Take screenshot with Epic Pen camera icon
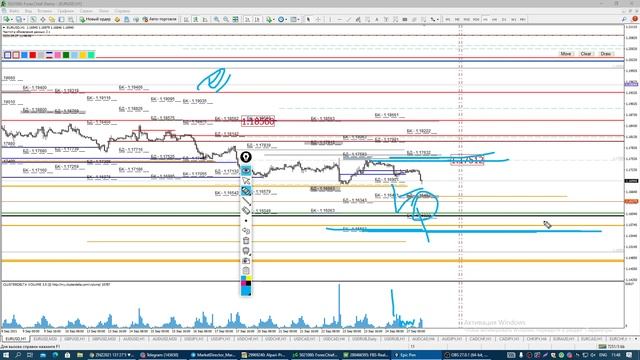Viewport: 640px width, 360px height. click(x=246, y=260)
